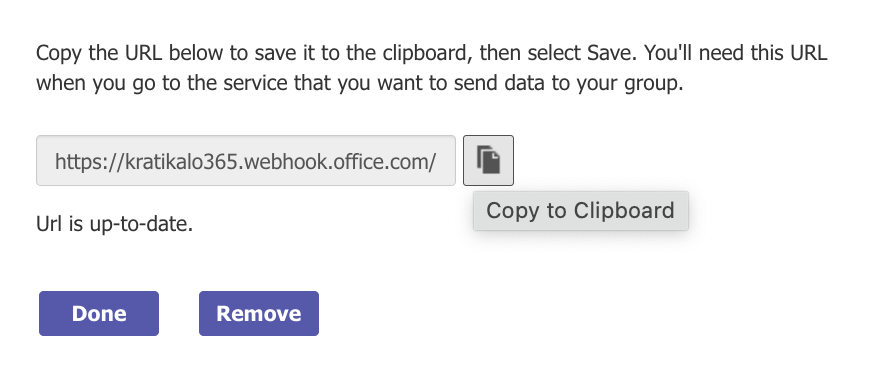Select the purple Remove button
The height and width of the screenshot is (390, 870).
259,313
